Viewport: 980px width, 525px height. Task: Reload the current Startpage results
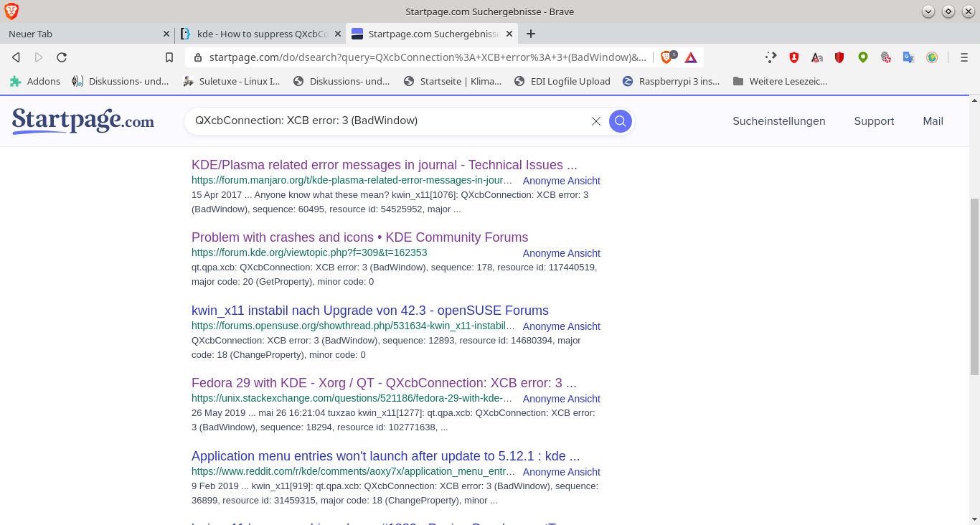coord(62,57)
